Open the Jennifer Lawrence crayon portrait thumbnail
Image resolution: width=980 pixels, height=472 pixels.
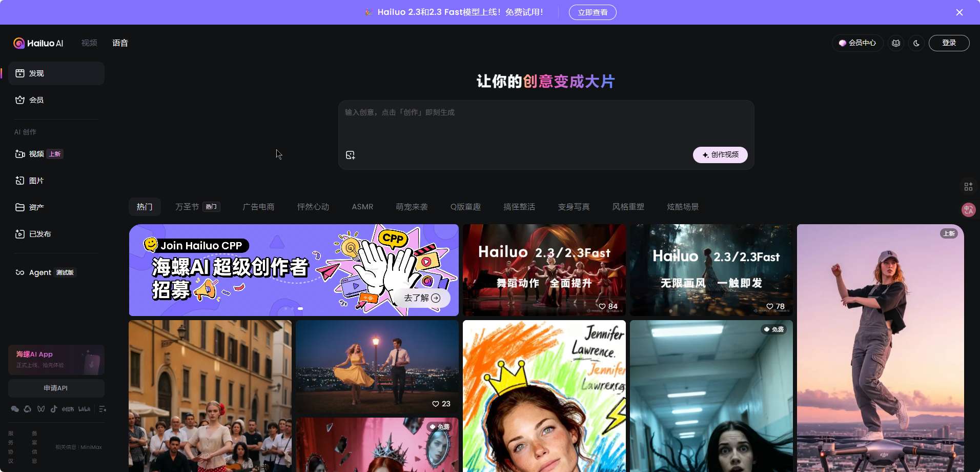coord(544,395)
